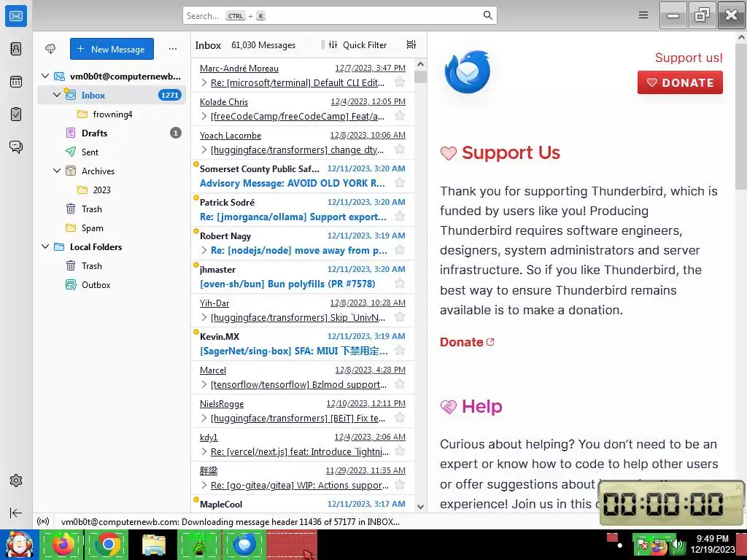Open File Explorer from the taskbar
This screenshot has height=560, width=747.
point(154,545)
